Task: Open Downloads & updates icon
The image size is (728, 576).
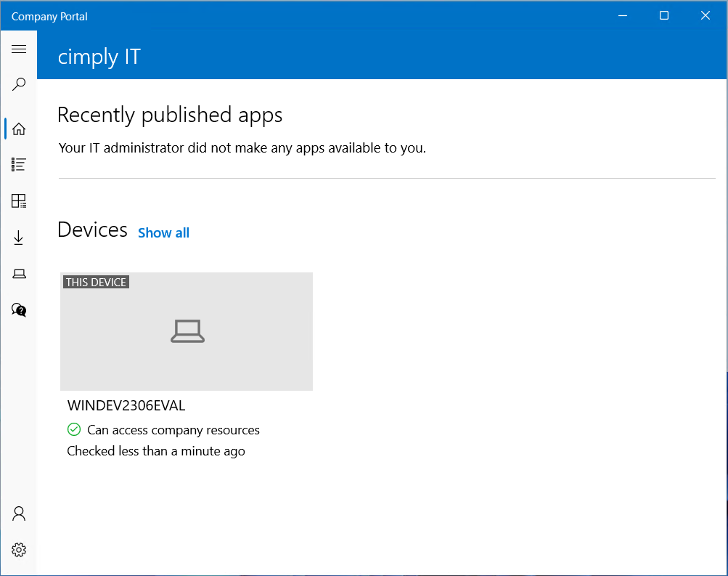Action: [19, 238]
